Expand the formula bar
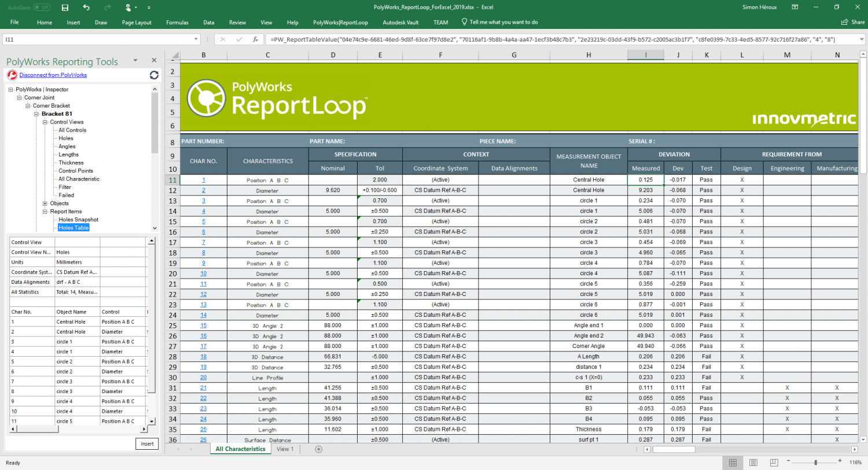The image size is (868, 470). tap(861, 39)
